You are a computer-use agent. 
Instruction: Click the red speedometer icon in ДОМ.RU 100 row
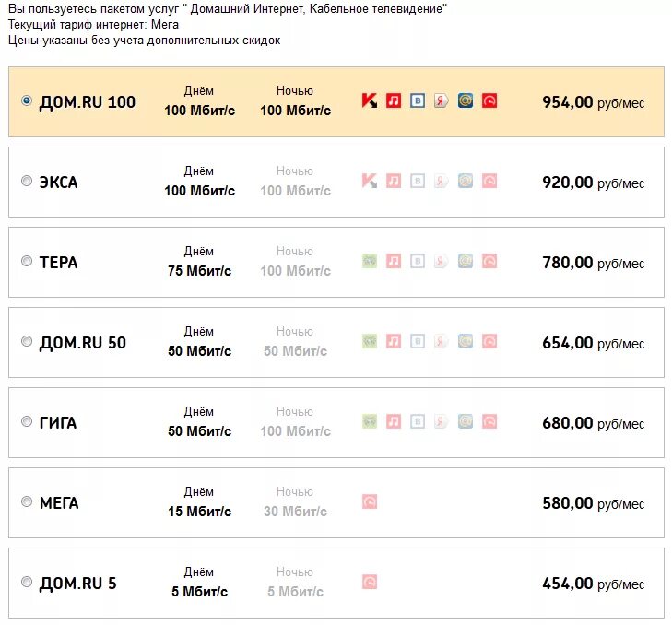[x=489, y=101]
